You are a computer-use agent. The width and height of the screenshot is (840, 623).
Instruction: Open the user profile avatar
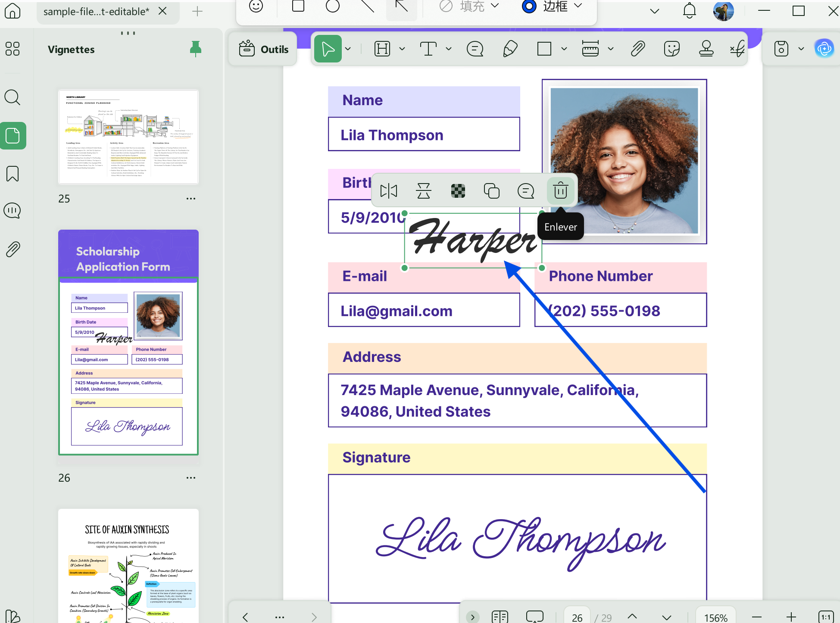coord(724,11)
